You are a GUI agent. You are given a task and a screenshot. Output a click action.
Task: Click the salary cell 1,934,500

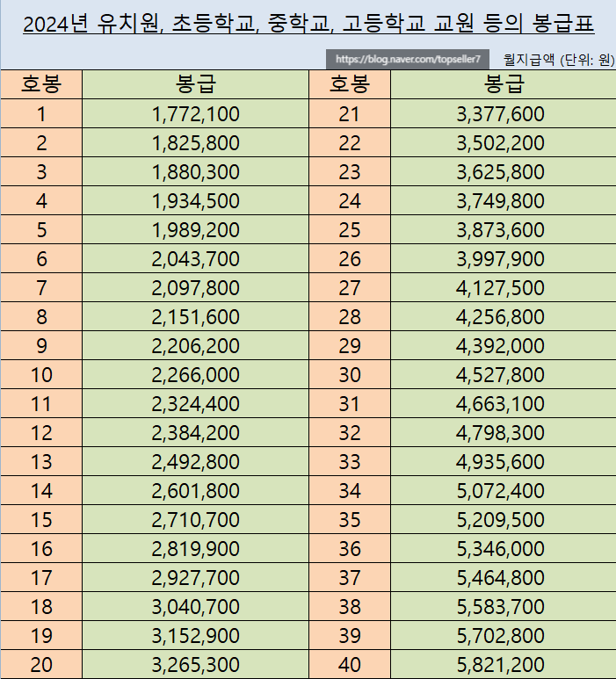(195, 201)
